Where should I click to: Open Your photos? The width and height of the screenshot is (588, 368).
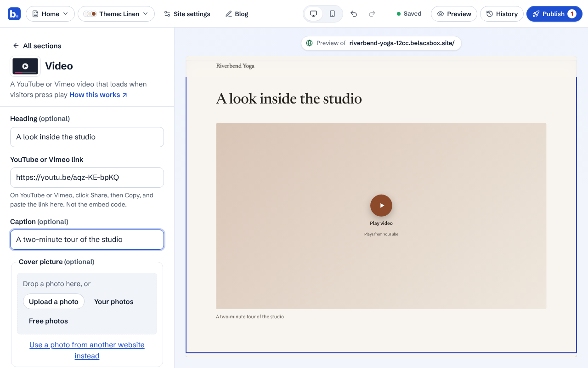[x=114, y=302]
